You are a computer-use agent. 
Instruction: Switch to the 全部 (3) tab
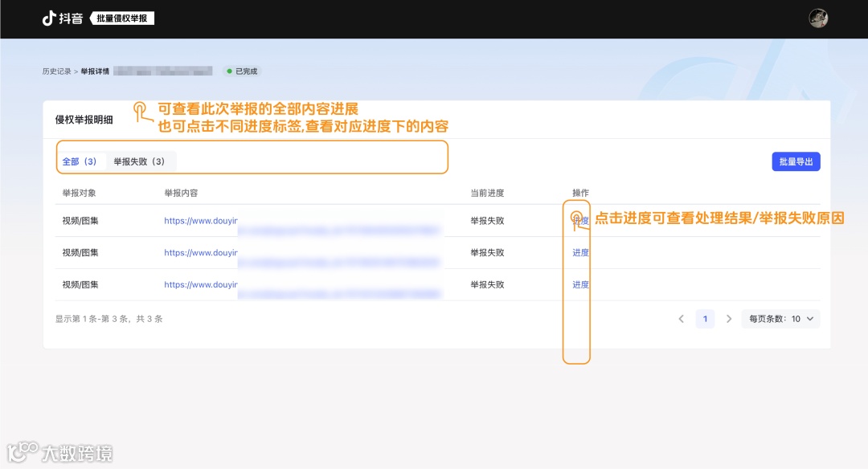pyautogui.click(x=79, y=161)
